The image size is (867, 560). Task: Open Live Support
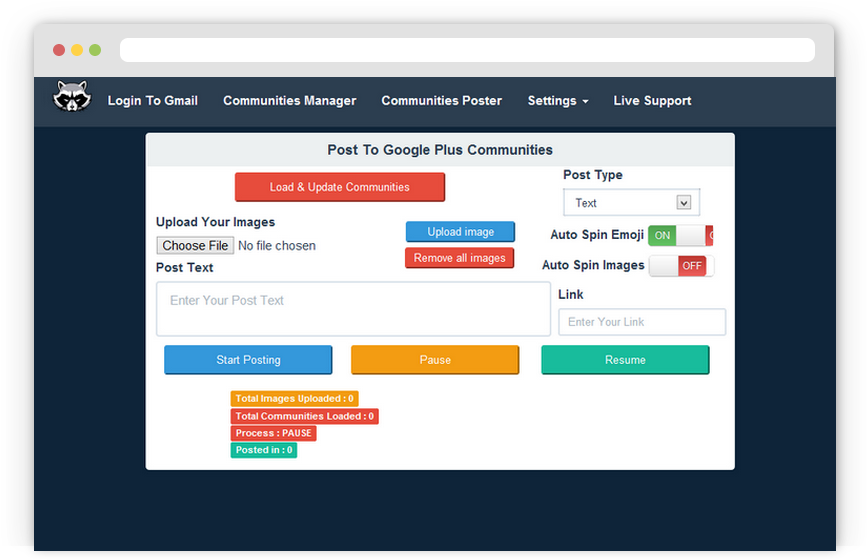click(652, 101)
